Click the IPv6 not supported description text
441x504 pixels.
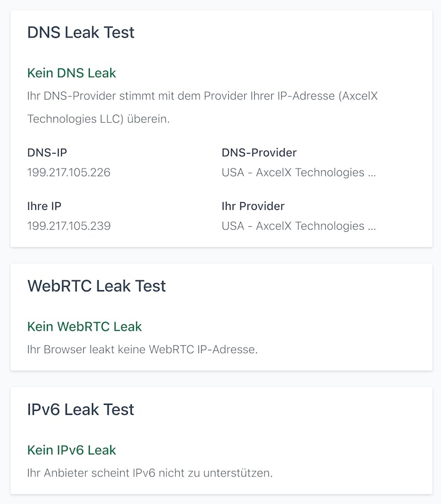150,473
